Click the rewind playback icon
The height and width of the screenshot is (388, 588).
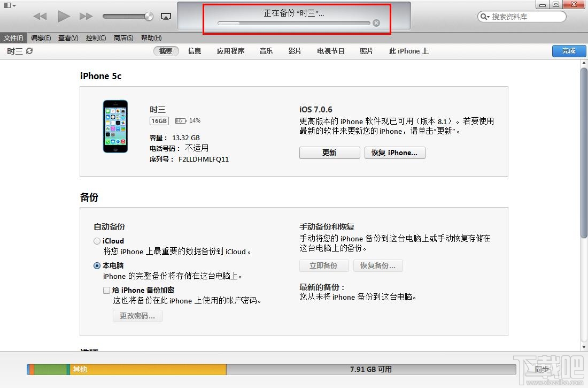coord(40,16)
